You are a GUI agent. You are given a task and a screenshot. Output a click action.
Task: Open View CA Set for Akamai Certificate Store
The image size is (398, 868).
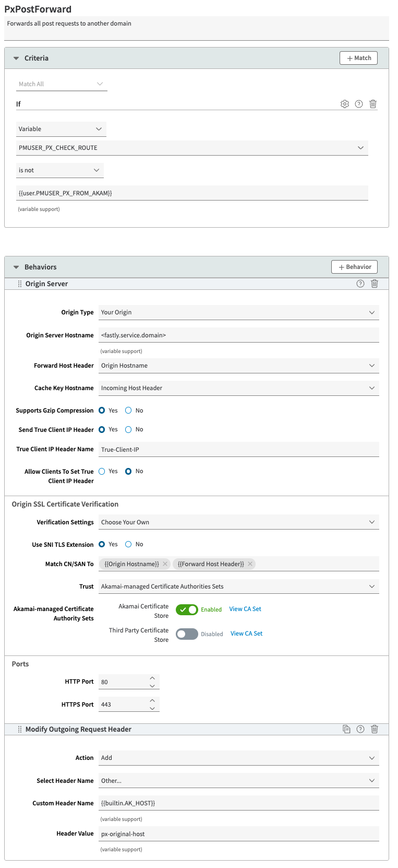[x=245, y=609]
